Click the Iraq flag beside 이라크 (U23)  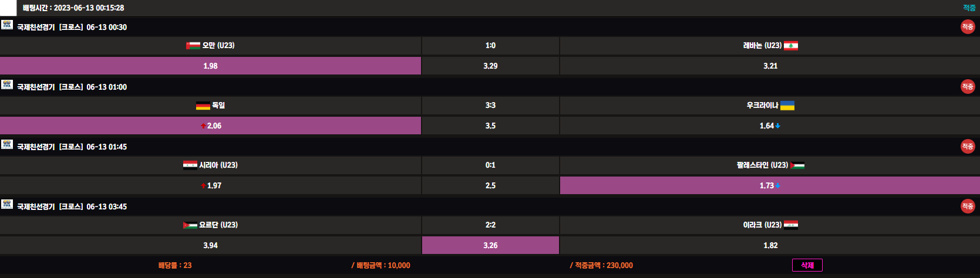790,225
